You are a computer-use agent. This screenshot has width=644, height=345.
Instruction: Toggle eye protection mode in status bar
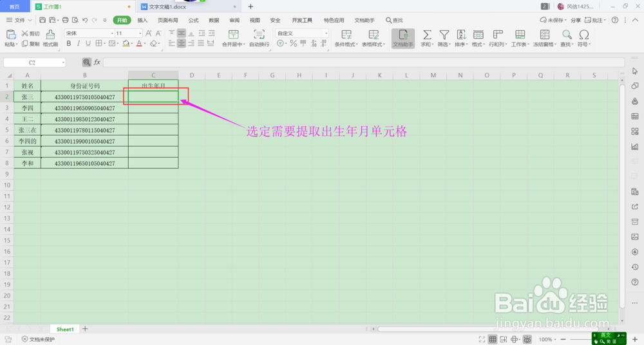tap(527, 339)
